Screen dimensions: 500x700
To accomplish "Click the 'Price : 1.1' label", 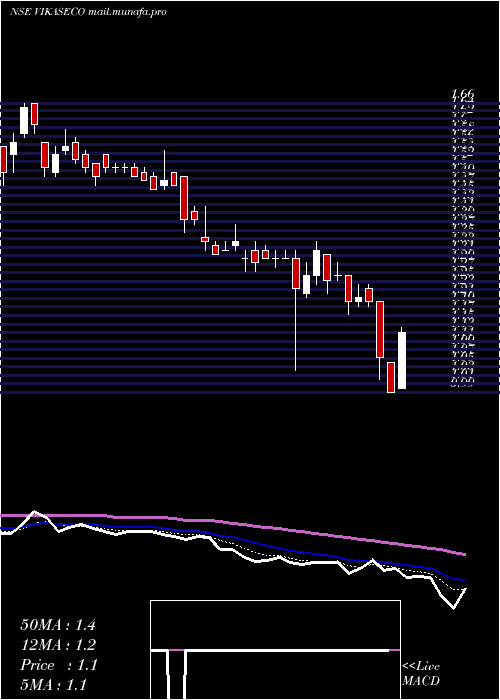I will [58, 665].
